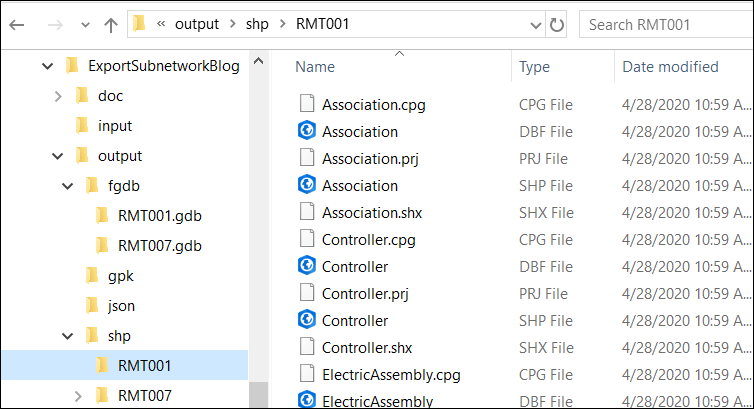Expand the RMT007 folder
This screenshot has height=409, width=754.
pos(77,396)
